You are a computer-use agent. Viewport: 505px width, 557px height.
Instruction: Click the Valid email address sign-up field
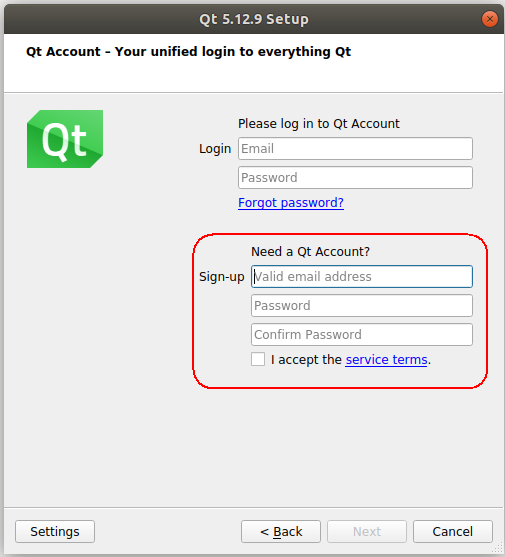(x=362, y=276)
